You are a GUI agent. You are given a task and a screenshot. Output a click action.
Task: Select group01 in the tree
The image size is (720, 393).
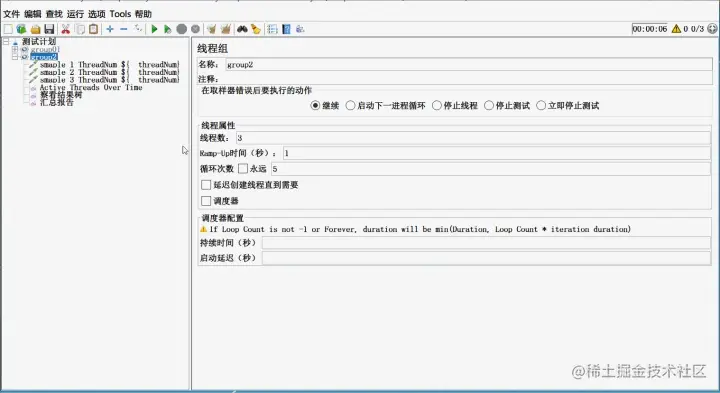click(45, 49)
